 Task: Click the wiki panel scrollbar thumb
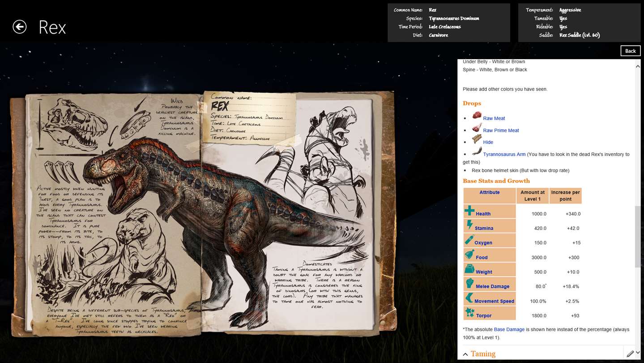[638, 237]
